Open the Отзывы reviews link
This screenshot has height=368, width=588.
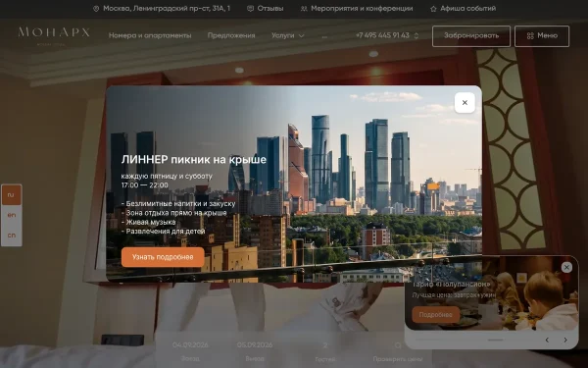point(270,8)
